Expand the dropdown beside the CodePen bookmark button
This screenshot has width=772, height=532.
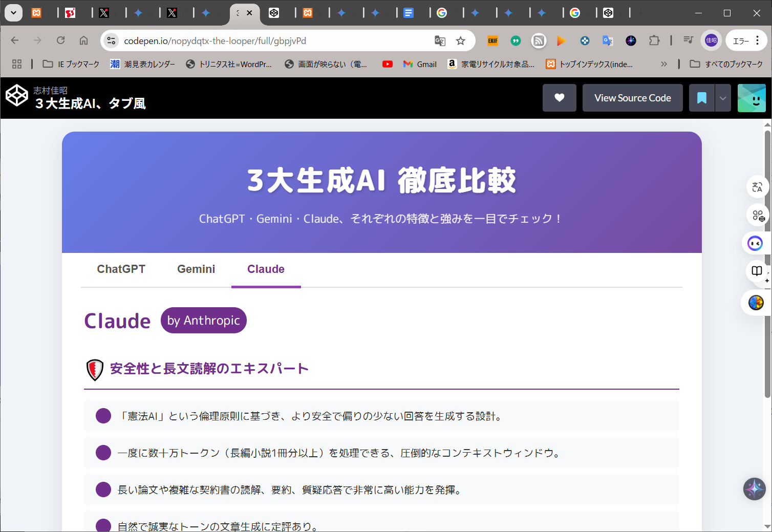point(723,98)
